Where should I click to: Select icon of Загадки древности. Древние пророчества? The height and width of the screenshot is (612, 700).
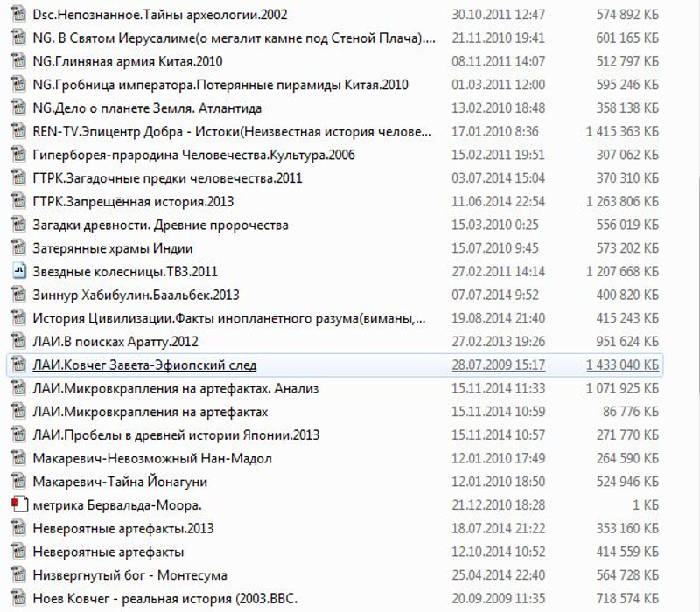18,225
